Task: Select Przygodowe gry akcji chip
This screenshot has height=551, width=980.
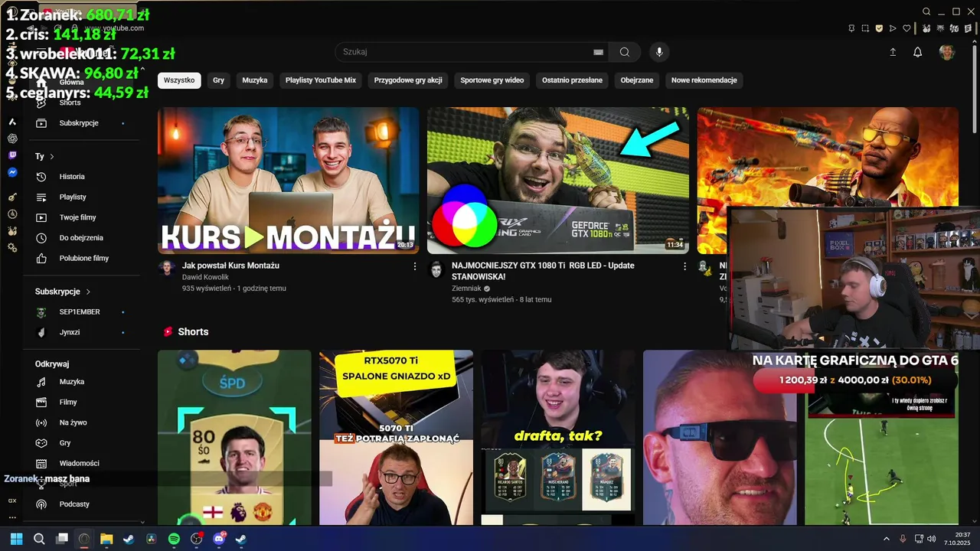Action: pos(408,80)
